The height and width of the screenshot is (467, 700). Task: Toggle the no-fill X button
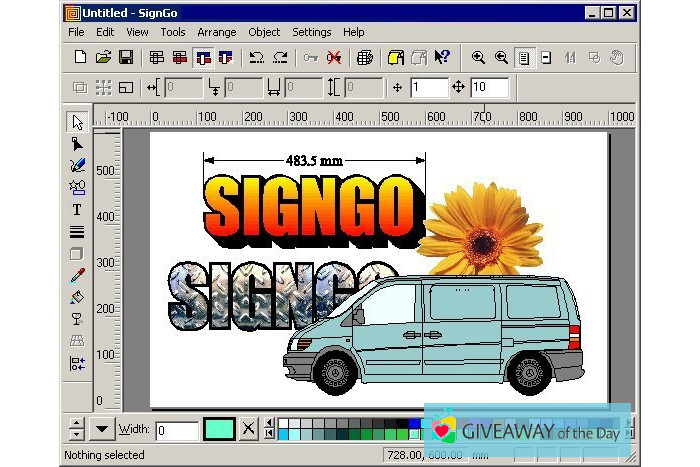pyautogui.click(x=248, y=430)
